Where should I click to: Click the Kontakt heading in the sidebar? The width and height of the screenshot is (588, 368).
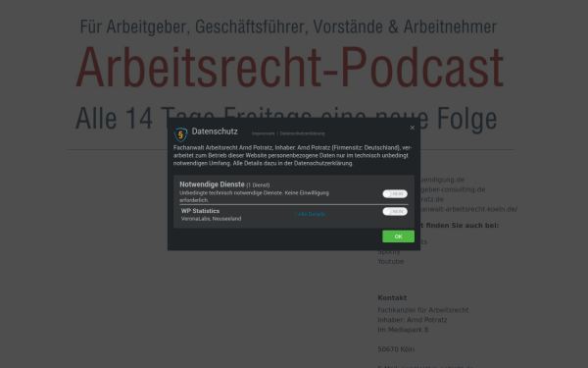pyautogui.click(x=392, y=297)
